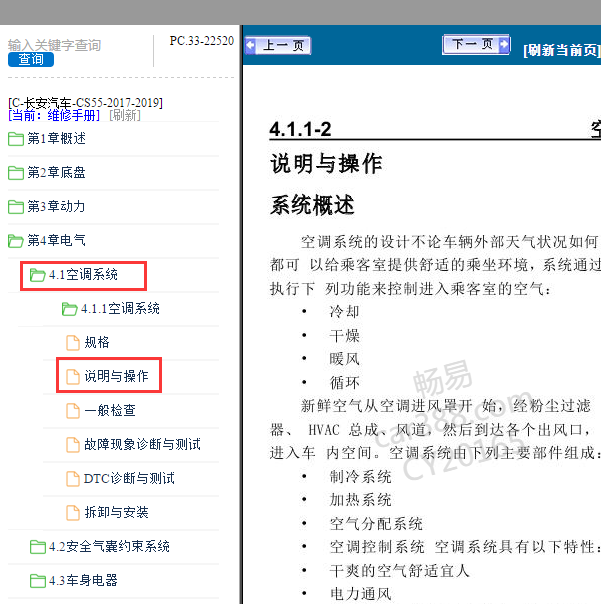Collapse the 4.1空调系统 section
The image size is (601, 604).
(83, 275)
